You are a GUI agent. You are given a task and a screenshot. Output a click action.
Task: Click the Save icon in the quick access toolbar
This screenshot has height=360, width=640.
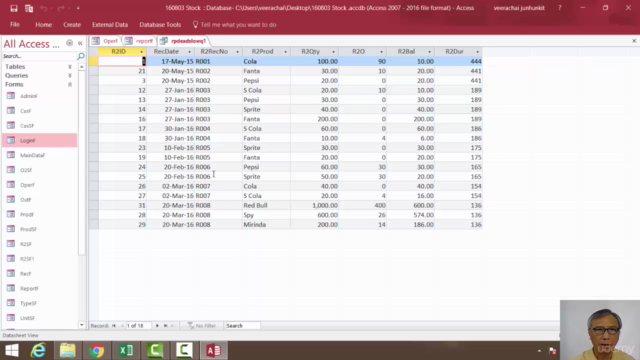(x=13, y=8)
